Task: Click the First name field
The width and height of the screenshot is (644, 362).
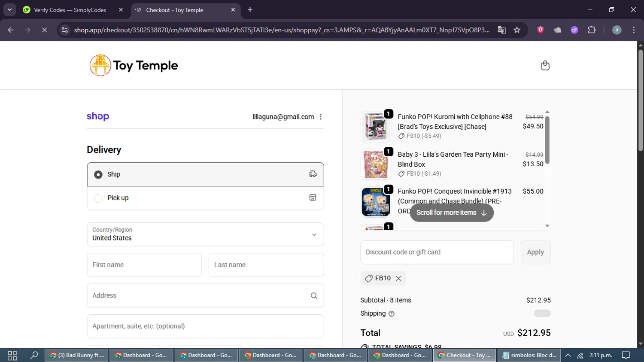Action: pos(144,265)
